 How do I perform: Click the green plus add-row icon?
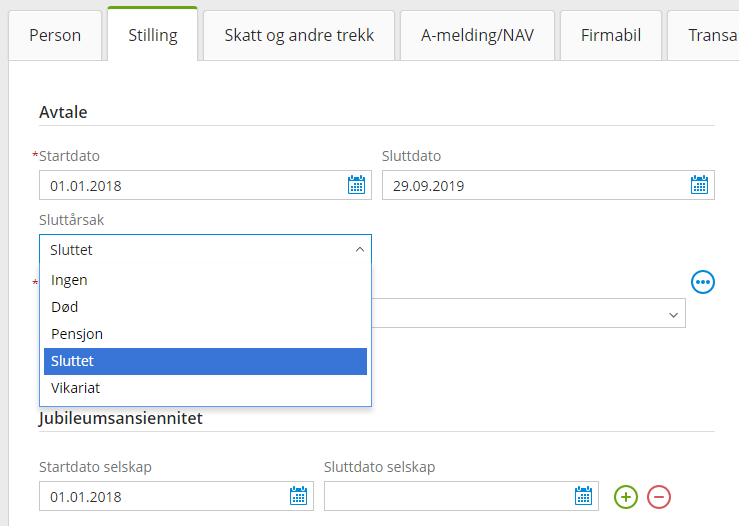pyautogui.click(x=626, y=496)
